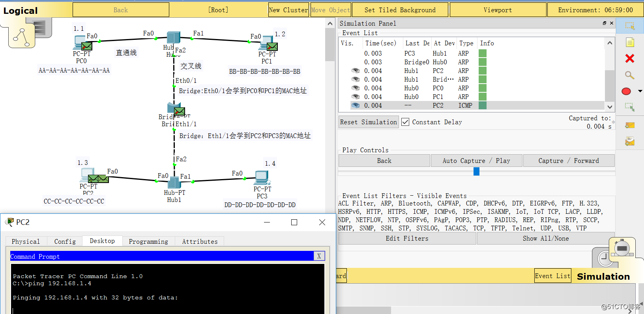This screenshot has width=644, height=314.
Task: Open the Config tab in PC2 window
Action: click(65, 241)
